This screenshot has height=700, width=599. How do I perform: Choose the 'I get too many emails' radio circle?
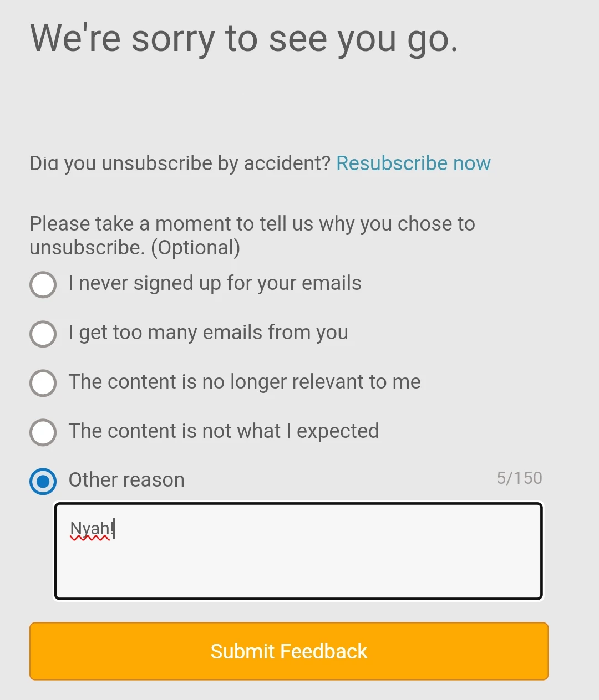[x=43, y=334]
